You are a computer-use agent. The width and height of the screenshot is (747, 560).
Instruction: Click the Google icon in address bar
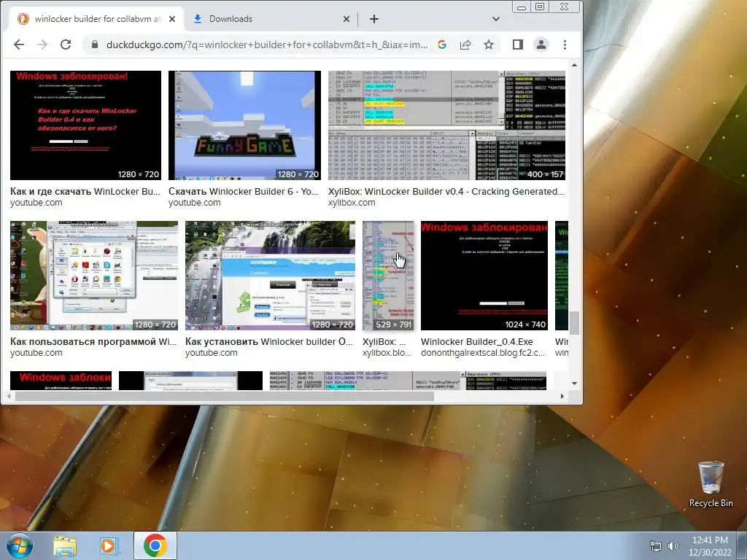pyautogui.click(x=442, y=44)
